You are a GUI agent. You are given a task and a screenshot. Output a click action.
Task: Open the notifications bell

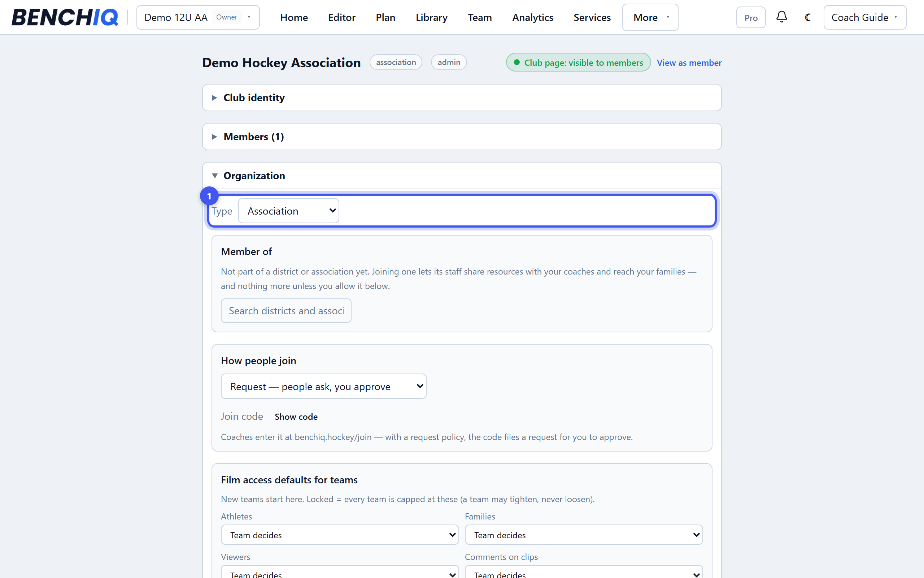781,17
